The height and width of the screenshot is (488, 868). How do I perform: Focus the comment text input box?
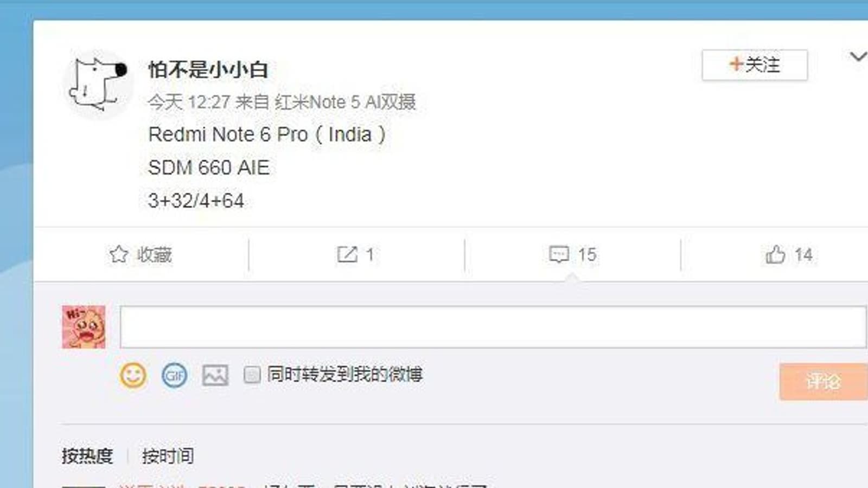pyautogui.click(x=493, y=327)
